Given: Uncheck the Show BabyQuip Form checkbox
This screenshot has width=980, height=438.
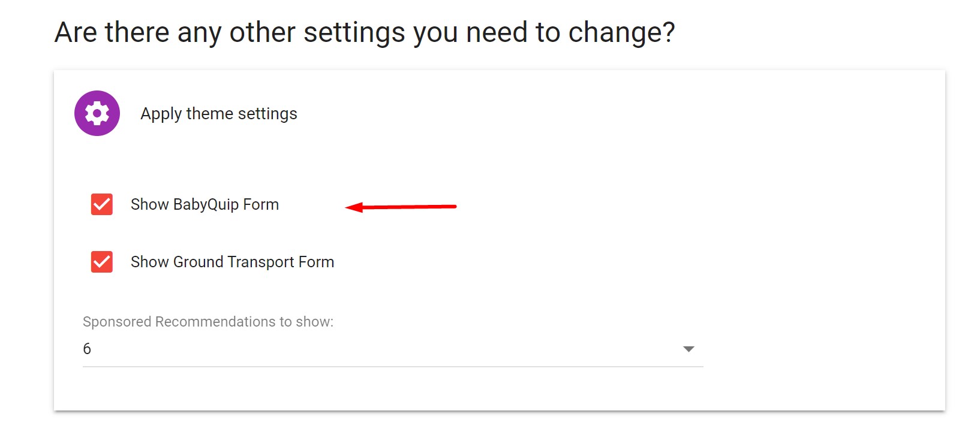Looking at the screenshot, I should point(102,204).
